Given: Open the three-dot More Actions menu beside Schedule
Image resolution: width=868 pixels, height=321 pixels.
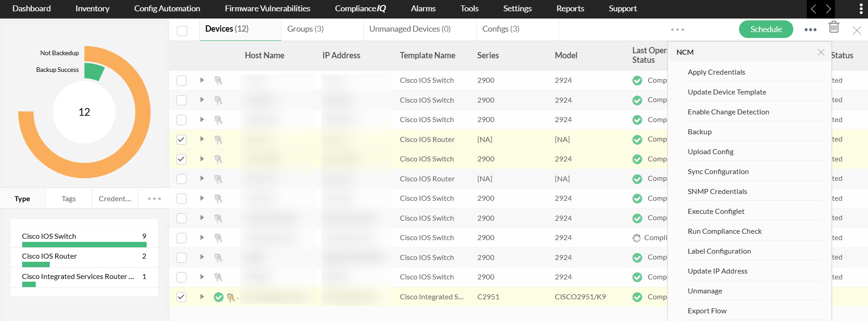Looking at the screenshot, I should click(x=811, y=29).
